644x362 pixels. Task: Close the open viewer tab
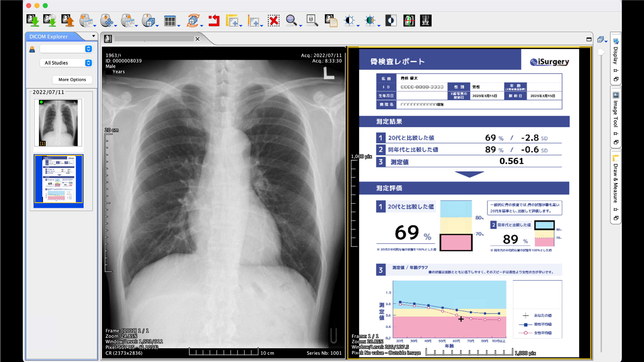(x=197, y=39)
